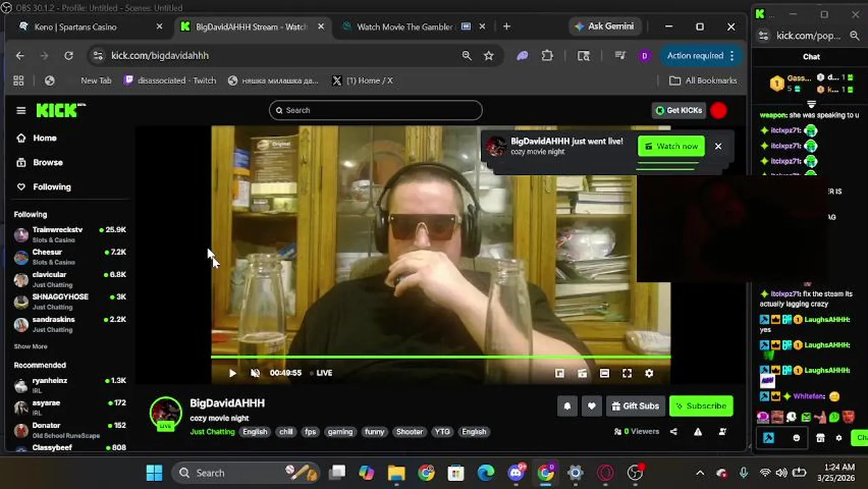
Task: Open Trainwreckstv channel in Following list
Action: (70, 235)
